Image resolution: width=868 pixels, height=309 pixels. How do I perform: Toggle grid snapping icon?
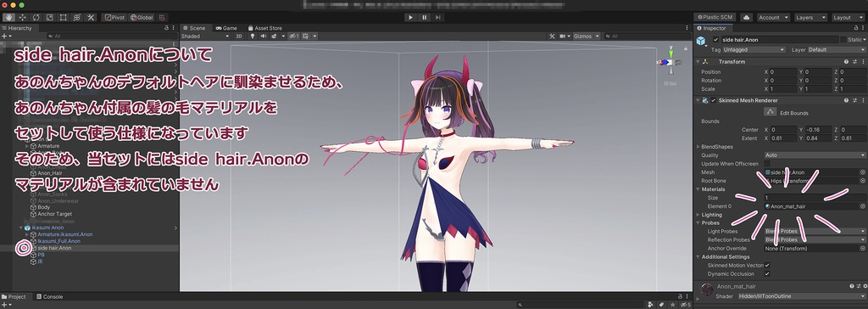click(162, 17)
